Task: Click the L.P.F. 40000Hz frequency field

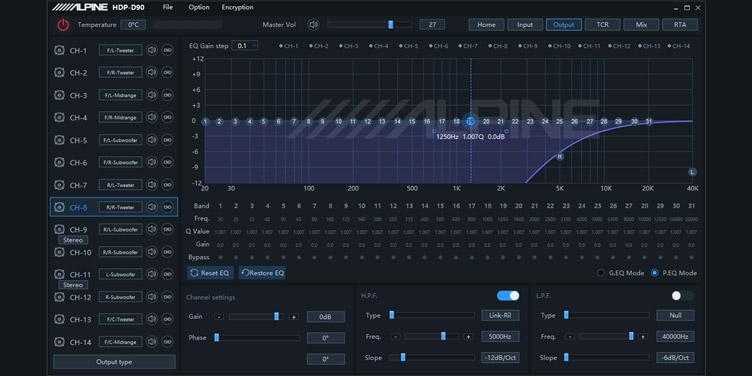Action: coord(675,336)
